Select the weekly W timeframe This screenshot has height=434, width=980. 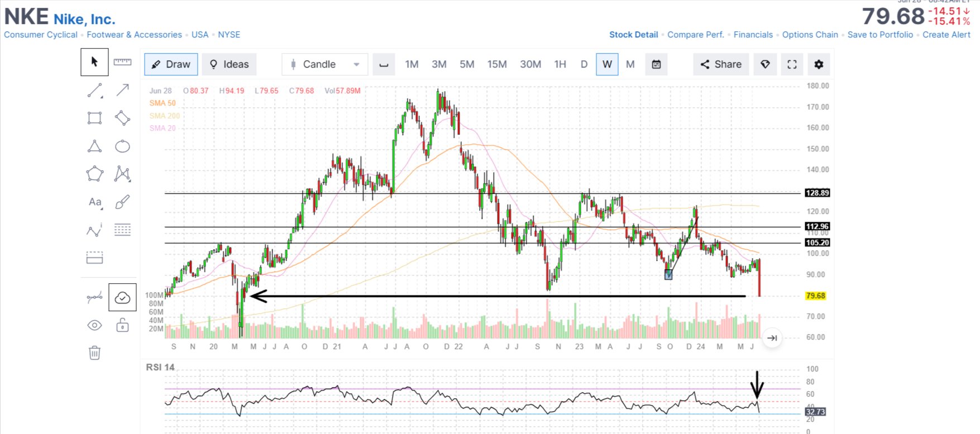(x=607, y=64)
